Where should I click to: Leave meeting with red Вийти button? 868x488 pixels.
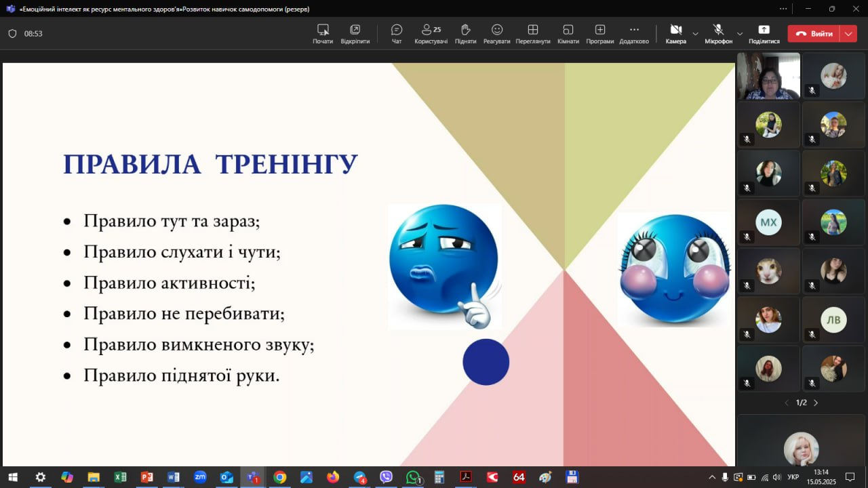pyautogui.click(x=814, y=33)
